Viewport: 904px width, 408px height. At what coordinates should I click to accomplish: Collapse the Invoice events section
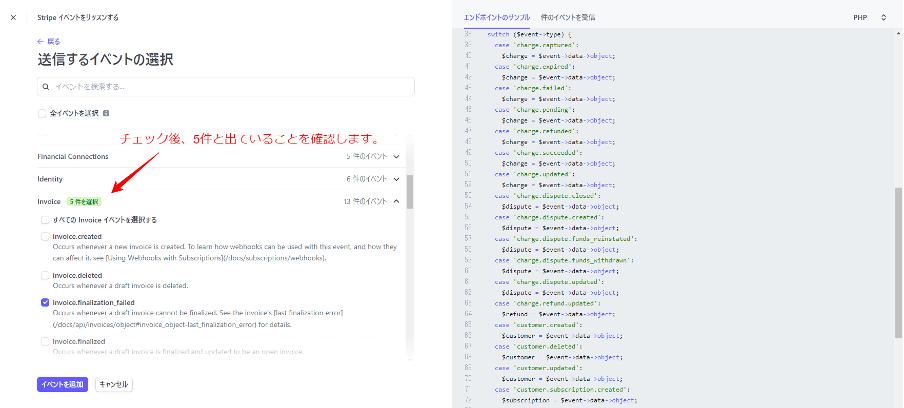click(397, 201)
